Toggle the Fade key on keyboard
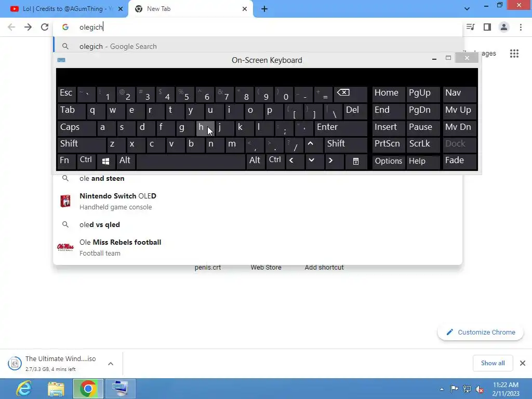This screenshot has width=532, height=399. coord(459,161)
